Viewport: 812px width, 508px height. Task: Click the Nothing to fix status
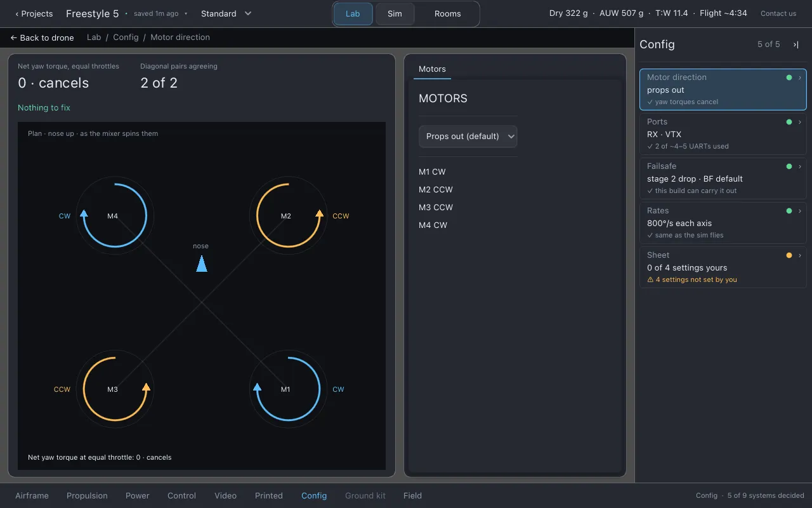[44, 108]
